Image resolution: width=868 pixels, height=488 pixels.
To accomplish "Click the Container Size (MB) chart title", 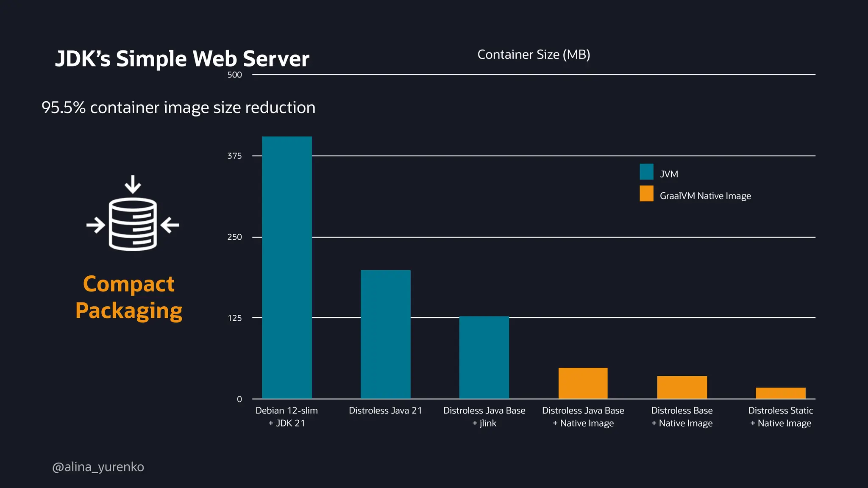I will (534, 55).
